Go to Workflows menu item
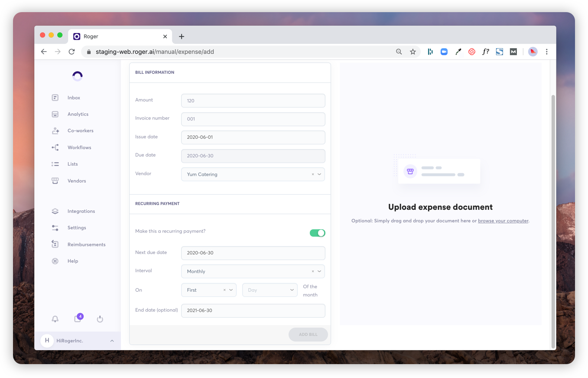This screenshot has width=588, height=378. point(79,147)
